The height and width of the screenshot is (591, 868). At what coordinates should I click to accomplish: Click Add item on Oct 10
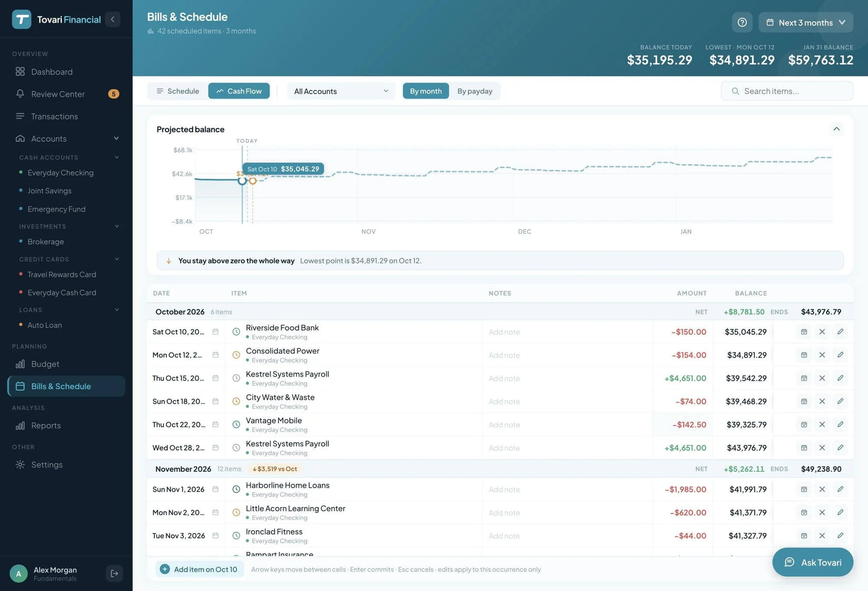(x=199, y=569)
